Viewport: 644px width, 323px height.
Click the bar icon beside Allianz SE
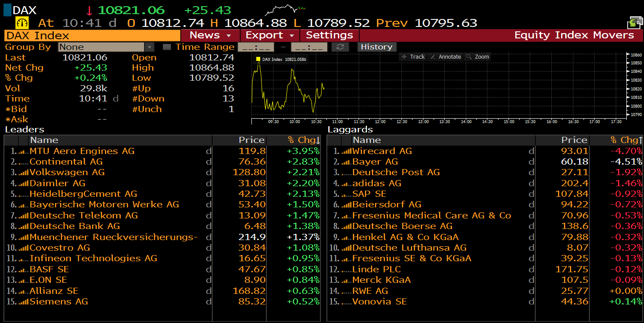point(23,291)
